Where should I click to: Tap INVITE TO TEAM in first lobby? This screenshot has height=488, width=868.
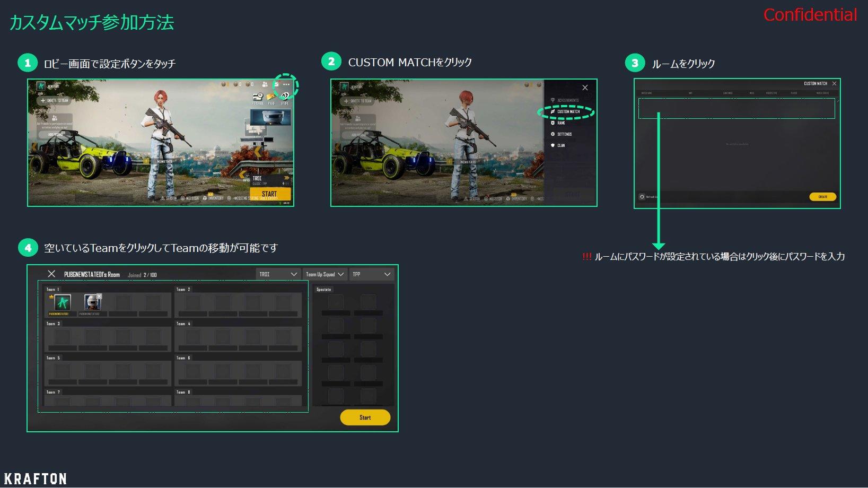tap(55, 100)
